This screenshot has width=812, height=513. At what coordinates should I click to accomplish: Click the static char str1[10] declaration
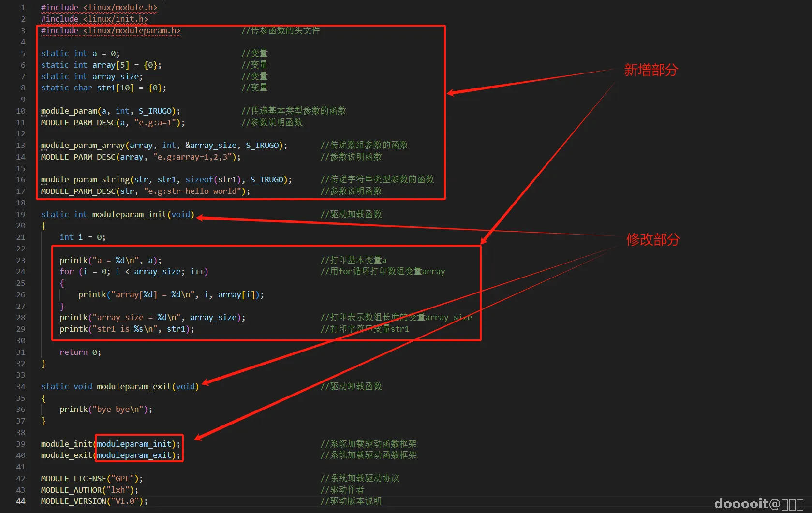(103, 88)
